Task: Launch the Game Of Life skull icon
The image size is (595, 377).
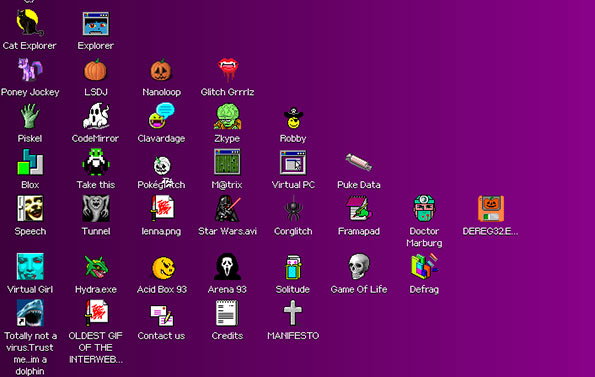Action: coord(359,267)
